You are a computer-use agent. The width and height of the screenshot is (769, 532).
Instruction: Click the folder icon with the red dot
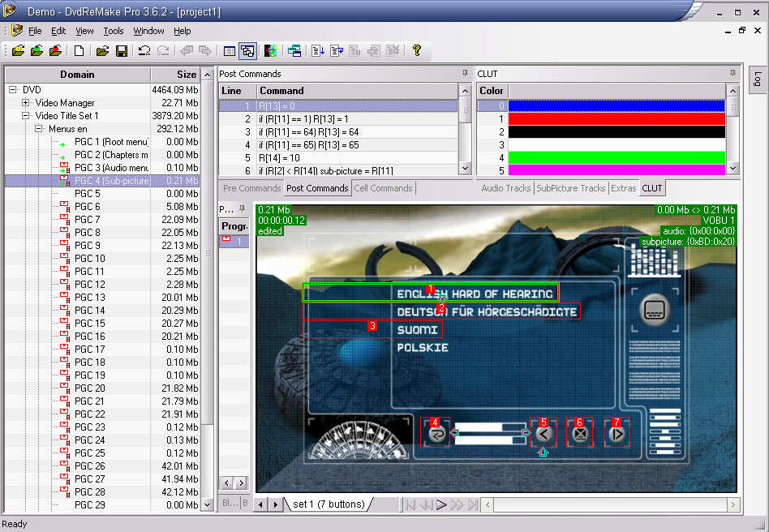[x=55, y=50]
